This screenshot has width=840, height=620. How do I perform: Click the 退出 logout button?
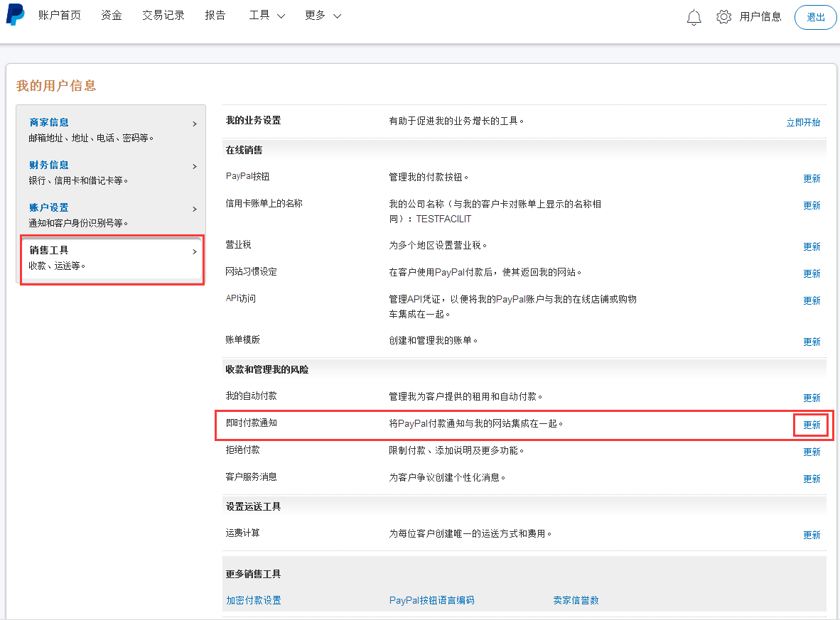(815, 17)
